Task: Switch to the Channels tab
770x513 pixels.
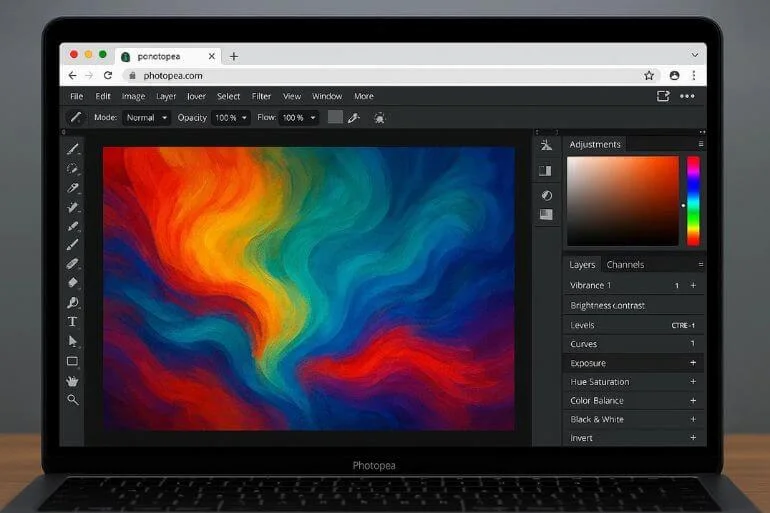Action: (625, 265)
